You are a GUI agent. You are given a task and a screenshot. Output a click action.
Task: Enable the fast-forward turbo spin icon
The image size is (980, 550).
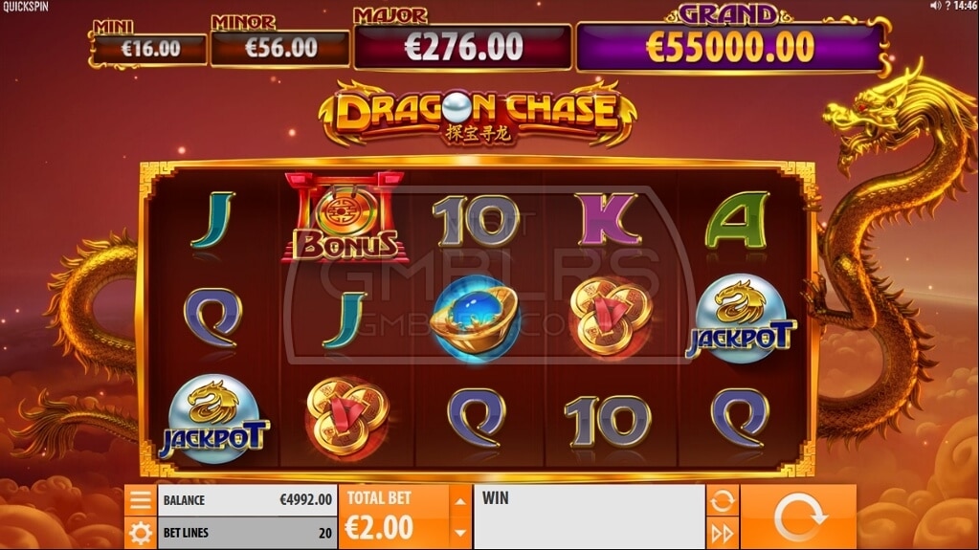click(723, 534)
